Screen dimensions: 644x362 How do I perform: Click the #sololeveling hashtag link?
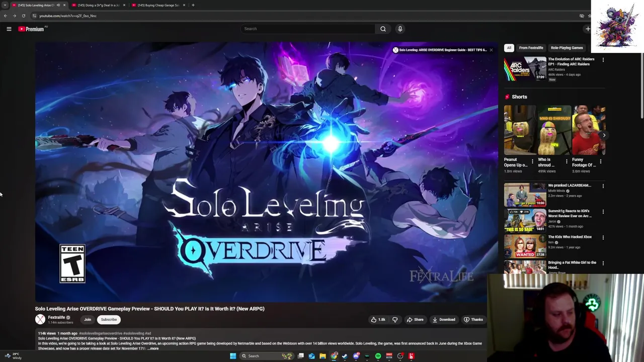click(x=133, y=333)
